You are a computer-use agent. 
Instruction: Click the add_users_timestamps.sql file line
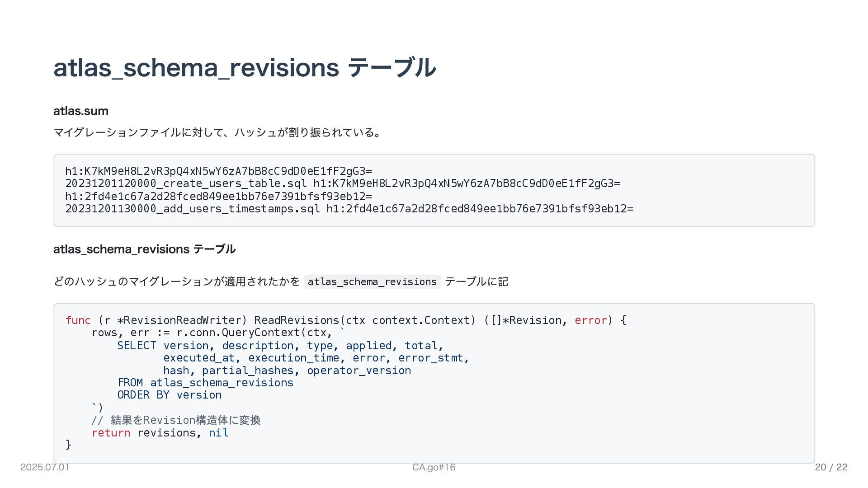(349, 209)
